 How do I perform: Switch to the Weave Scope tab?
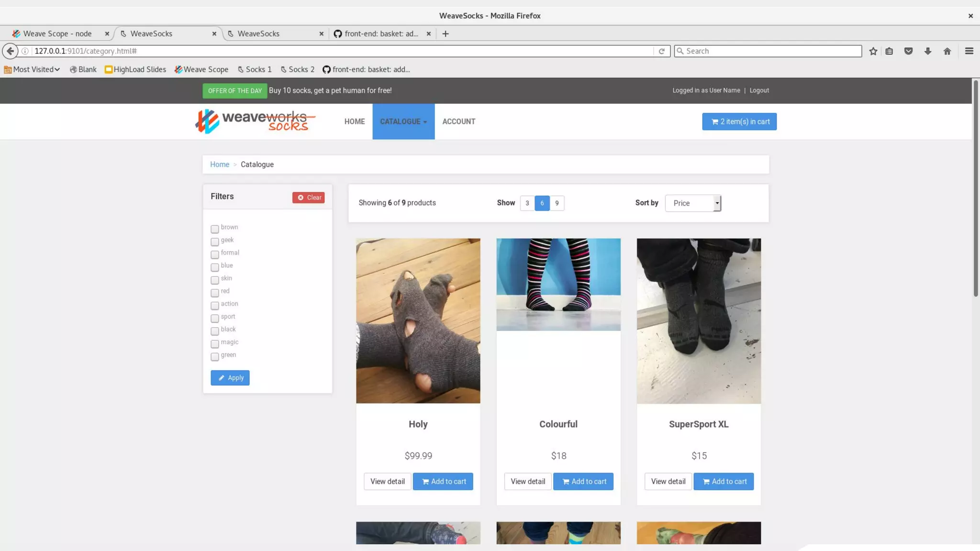[56, 33]
